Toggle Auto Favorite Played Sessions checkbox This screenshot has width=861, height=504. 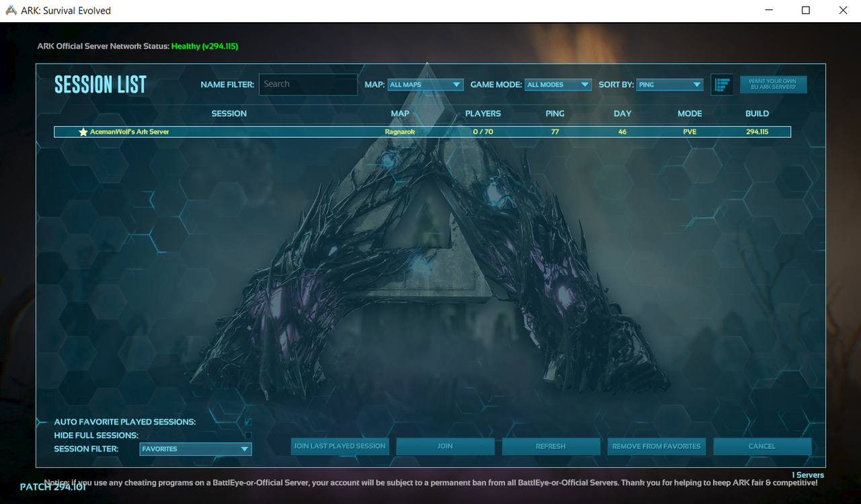[x=248, y=422]
